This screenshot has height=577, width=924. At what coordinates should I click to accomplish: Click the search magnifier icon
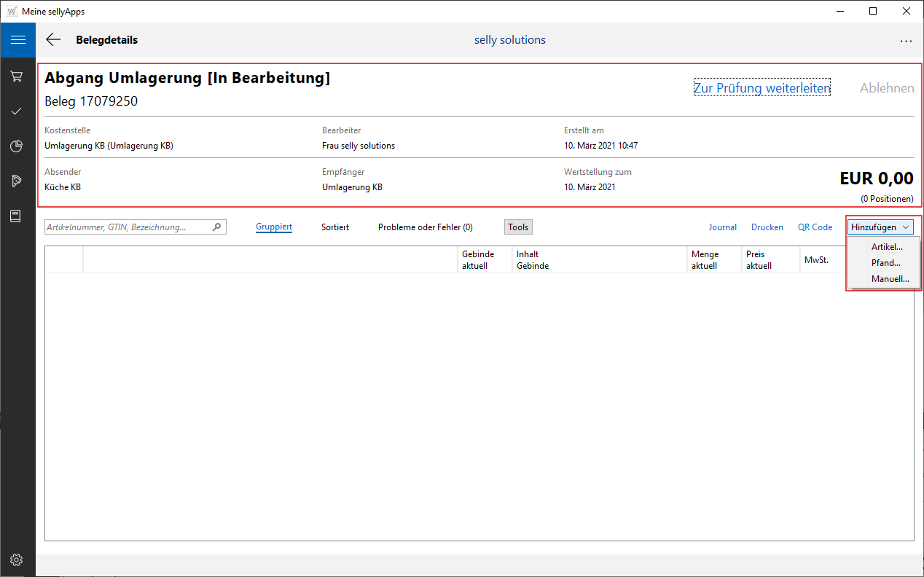[216, 227]
